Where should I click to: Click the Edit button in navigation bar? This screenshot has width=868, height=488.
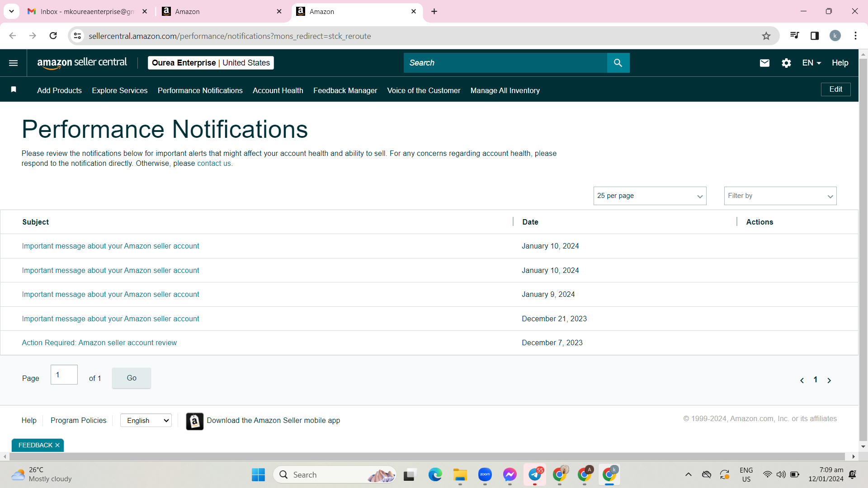(x=835, y=89)
